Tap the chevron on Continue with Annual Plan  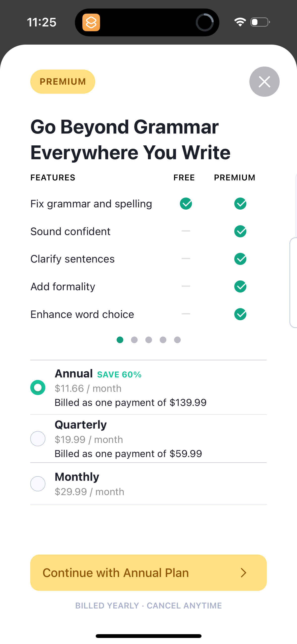point(243,572)
